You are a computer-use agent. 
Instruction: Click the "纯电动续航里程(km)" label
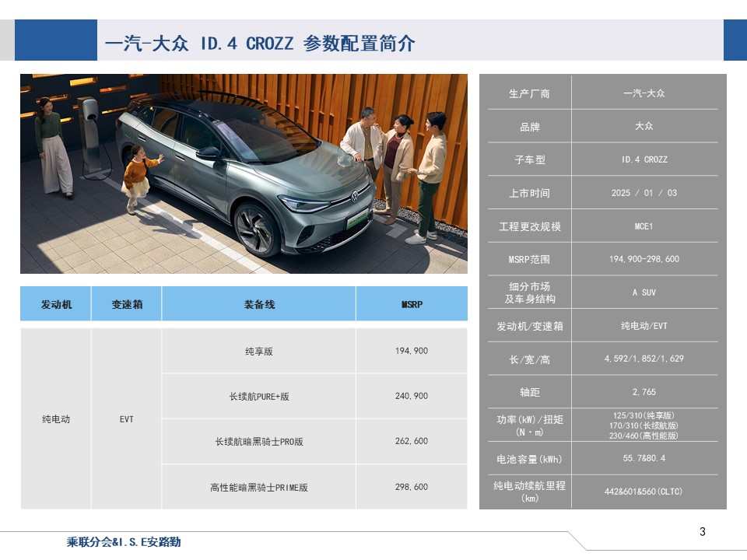point(529,492)
